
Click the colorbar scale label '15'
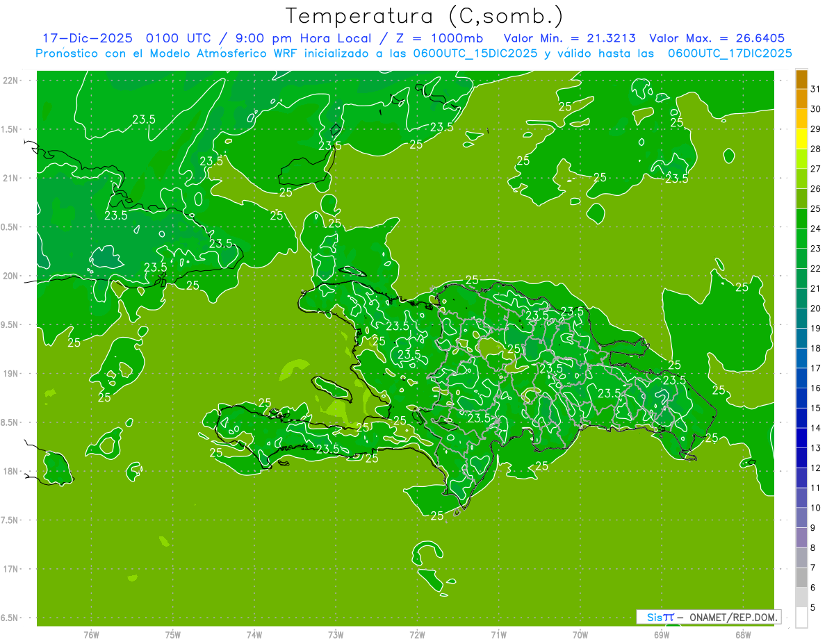[816, 408]
